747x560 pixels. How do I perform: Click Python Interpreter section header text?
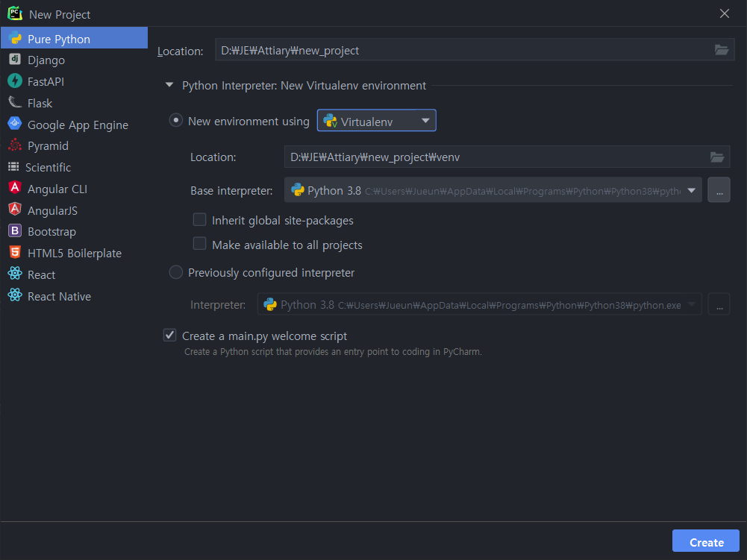pyautogui.click(x=304, y=86)
